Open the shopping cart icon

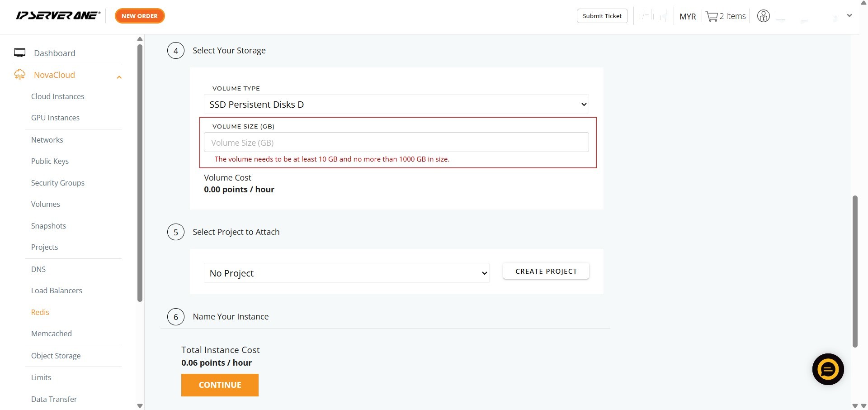(x=712, y=17)
